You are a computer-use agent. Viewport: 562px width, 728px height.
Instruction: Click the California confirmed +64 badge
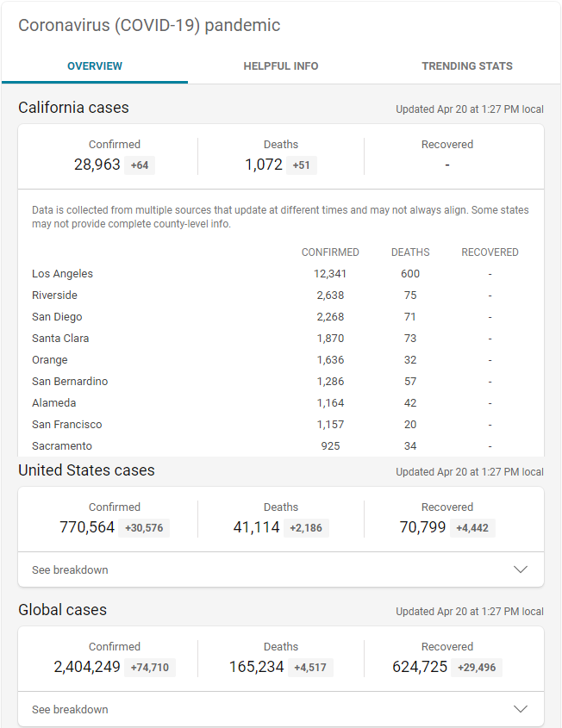[x=140, y=165]
